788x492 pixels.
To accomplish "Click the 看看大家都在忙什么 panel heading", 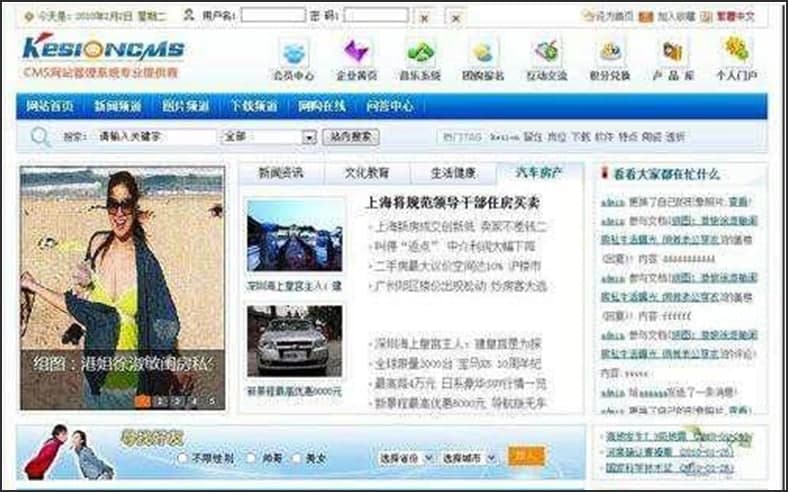I will [x=666, y=174].
